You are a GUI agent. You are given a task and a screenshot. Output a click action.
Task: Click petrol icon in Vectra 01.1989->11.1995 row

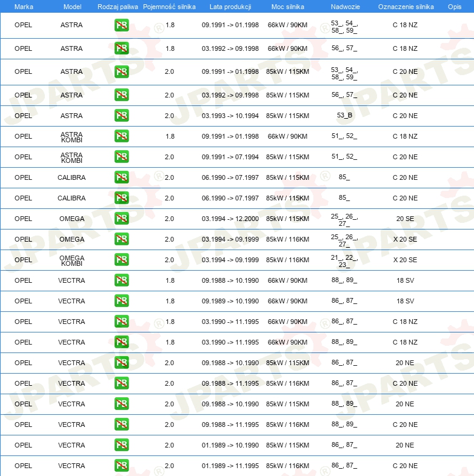pyautogui.click(x=122, y=466)
